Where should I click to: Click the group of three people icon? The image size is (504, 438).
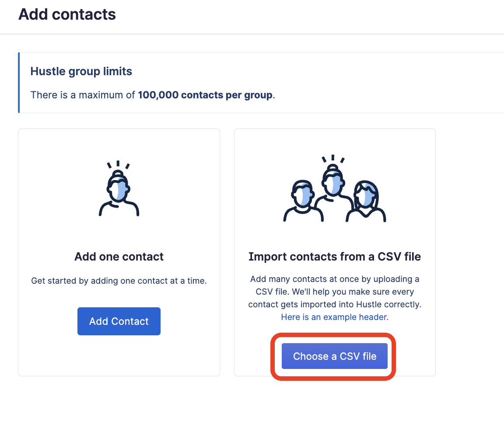point(335,192)
